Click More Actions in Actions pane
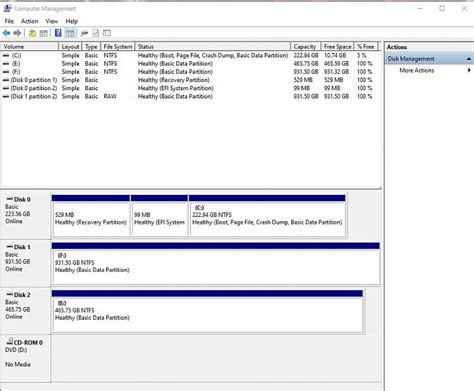 coord(417,70)
